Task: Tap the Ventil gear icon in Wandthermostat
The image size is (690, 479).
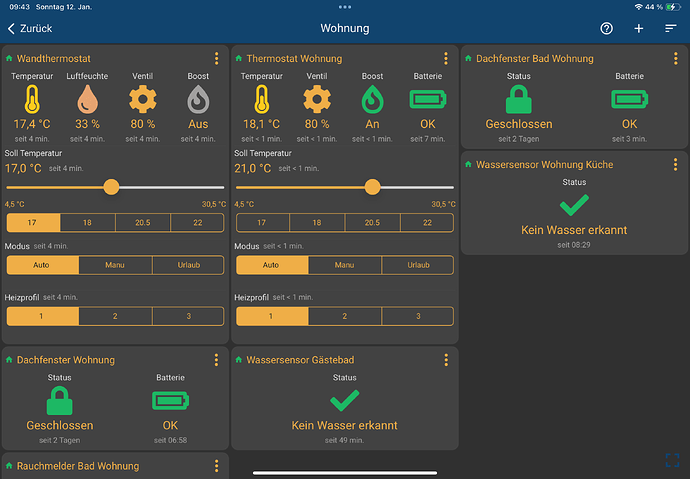Action: pyautogui.click(x=143, y=99)
